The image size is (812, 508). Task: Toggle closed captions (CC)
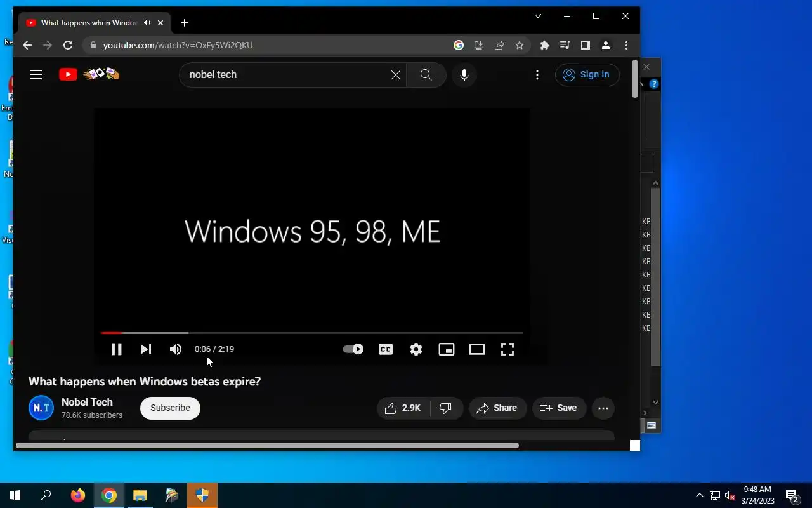point(386,349)
